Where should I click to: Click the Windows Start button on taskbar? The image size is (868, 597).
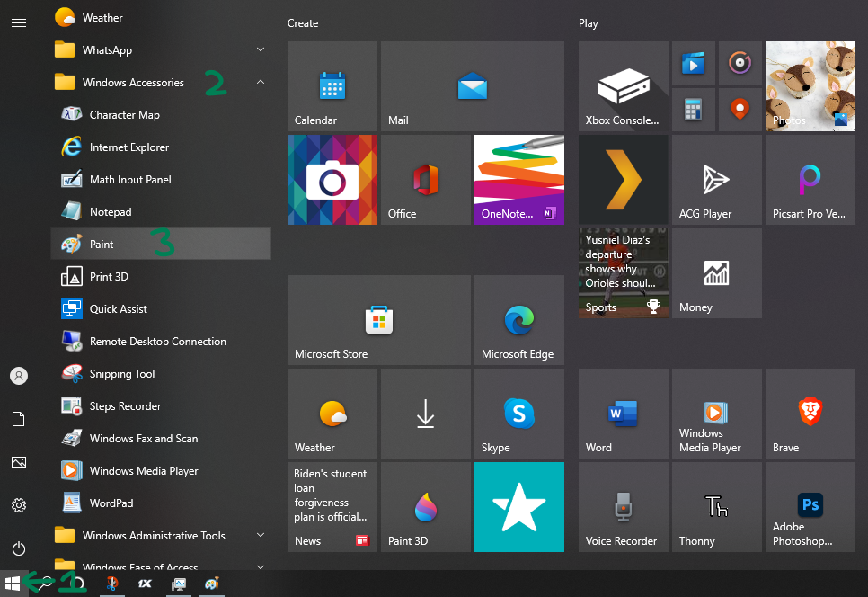(13, 584)
